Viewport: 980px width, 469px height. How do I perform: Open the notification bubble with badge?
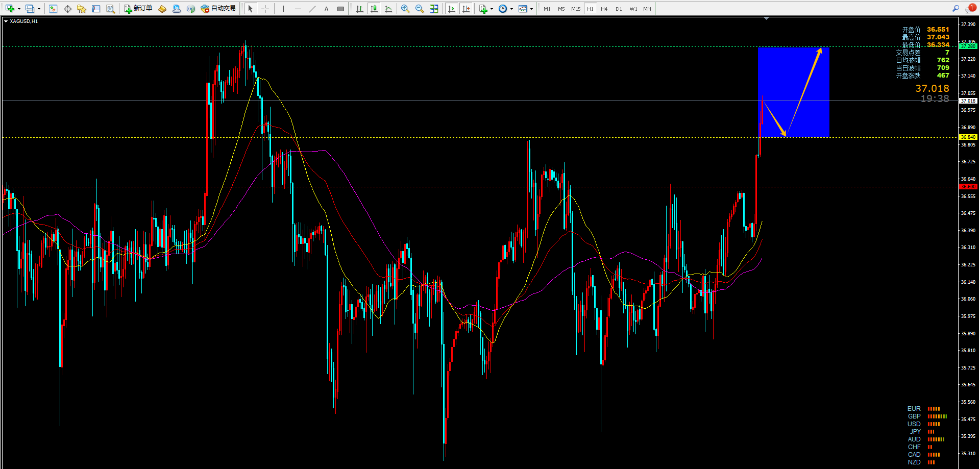971,8
